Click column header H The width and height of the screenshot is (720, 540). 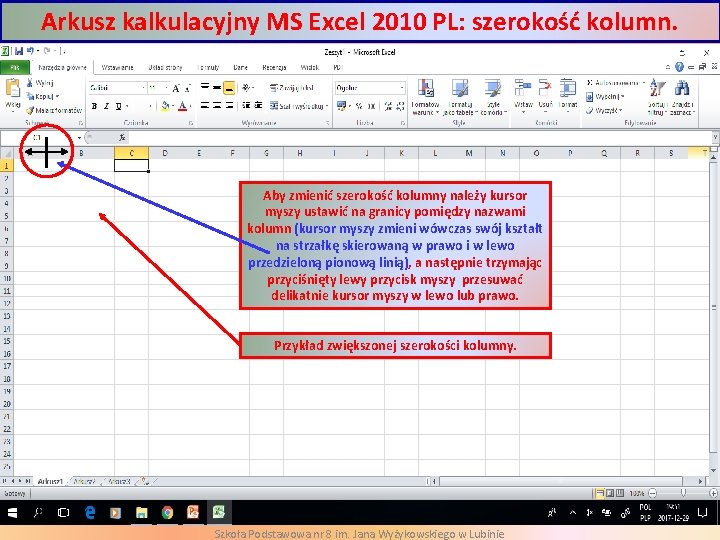pos(300,153)
